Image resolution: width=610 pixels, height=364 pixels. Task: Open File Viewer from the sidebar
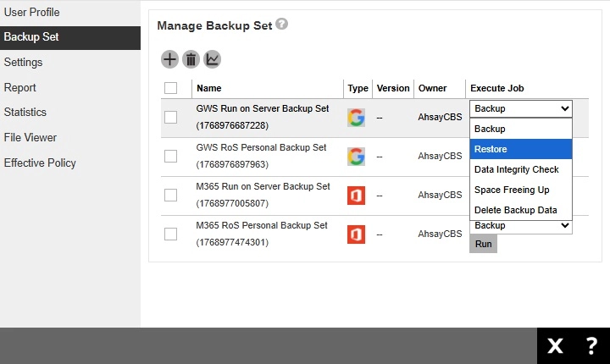(30, 137)
